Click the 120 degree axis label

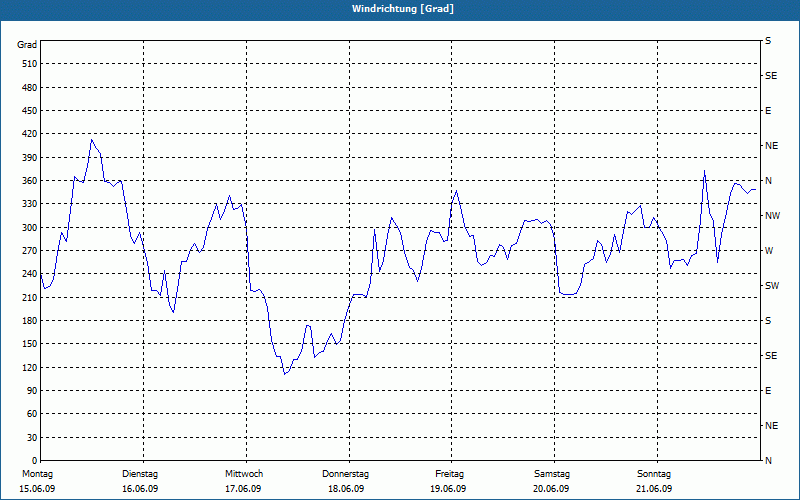[x=29, y=367]
